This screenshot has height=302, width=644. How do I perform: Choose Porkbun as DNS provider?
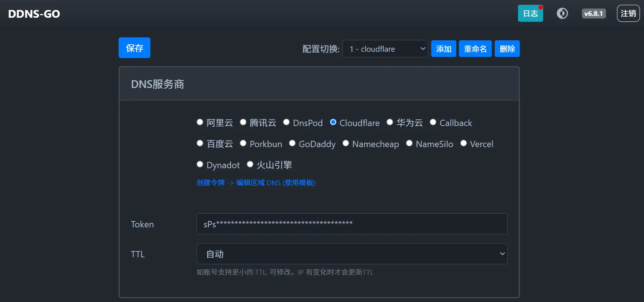pyautogui.click(x=243, y=143)
